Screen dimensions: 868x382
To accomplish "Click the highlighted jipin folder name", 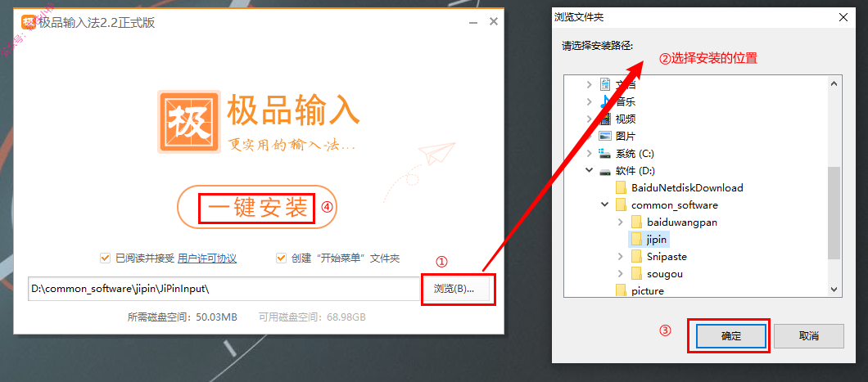I will point(658,239).
